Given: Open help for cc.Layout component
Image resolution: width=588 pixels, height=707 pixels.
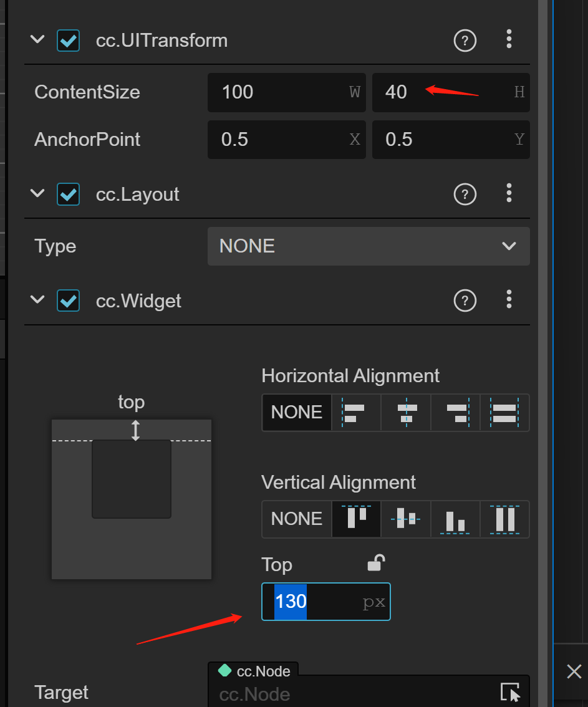Looking at the screenshot, I should (x=465, y=195).
